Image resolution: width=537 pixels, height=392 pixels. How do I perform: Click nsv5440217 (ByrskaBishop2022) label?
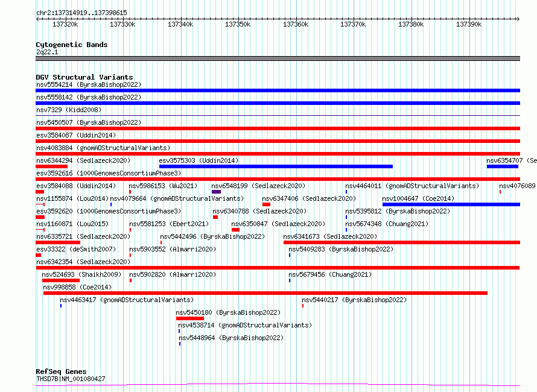point(354,300)
